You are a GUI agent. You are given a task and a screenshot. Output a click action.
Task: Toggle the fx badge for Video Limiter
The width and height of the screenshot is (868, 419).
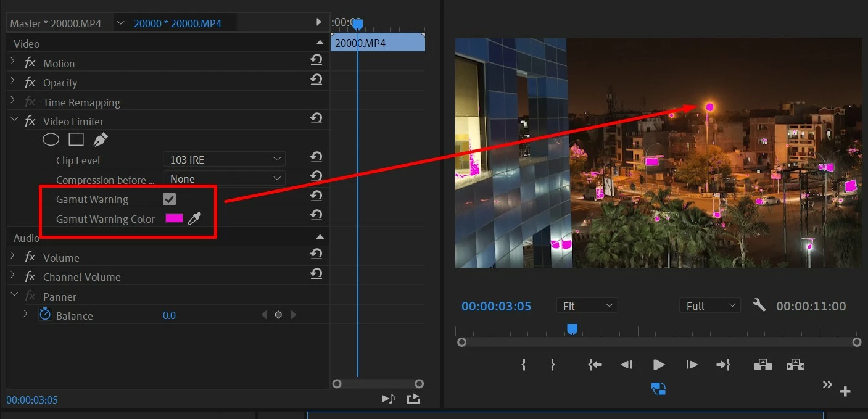[30, 121]
